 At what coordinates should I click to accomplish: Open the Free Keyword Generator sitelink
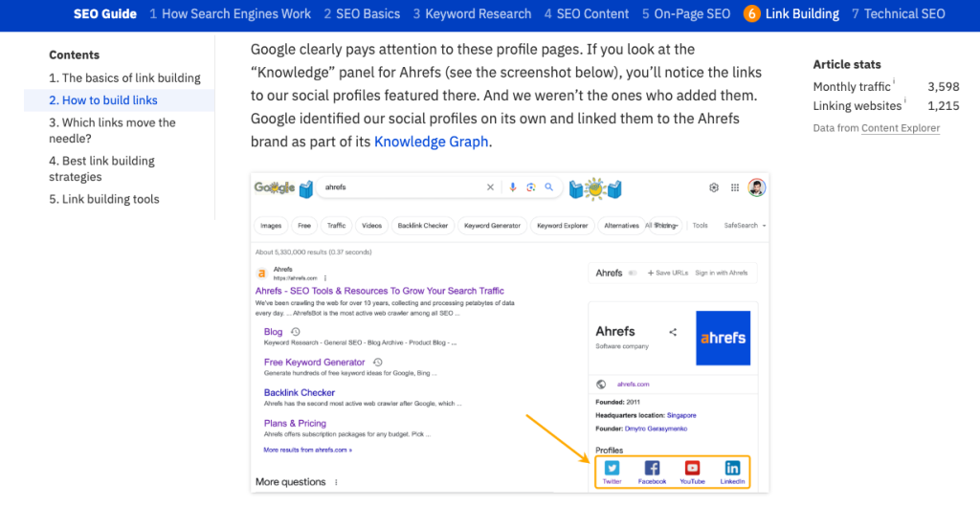pos(314,363)
